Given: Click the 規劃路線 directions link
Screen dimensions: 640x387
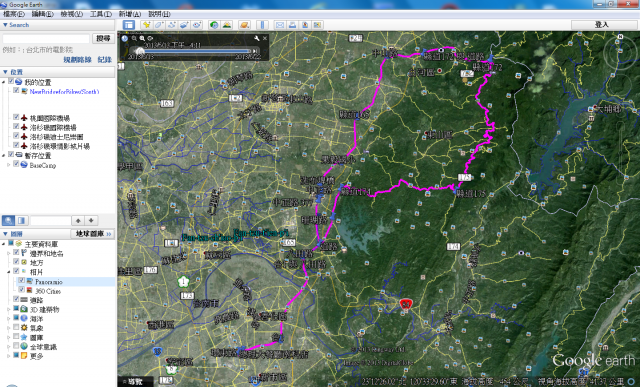Looking at the screenshot, I should (77, 60).
